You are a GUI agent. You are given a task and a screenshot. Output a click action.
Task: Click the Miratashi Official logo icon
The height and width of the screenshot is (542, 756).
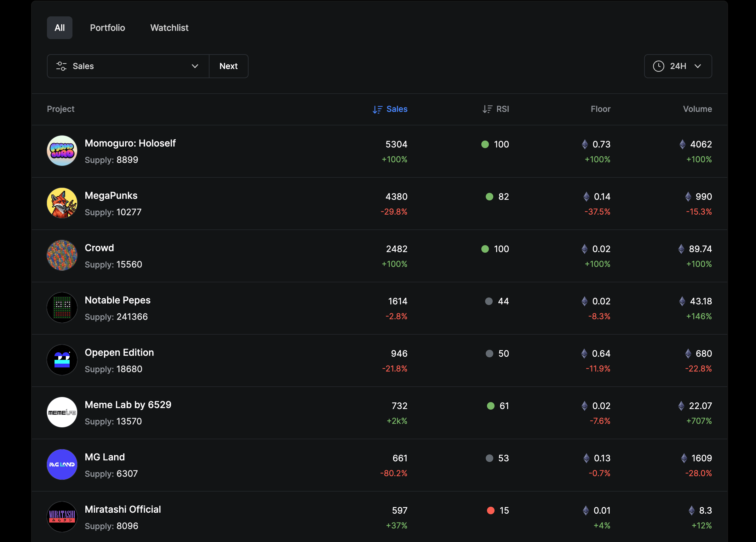[62, 517]
